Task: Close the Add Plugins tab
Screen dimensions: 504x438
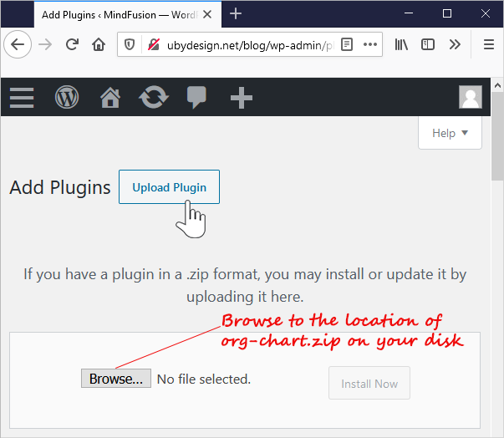Action: [x=207, y=14]
